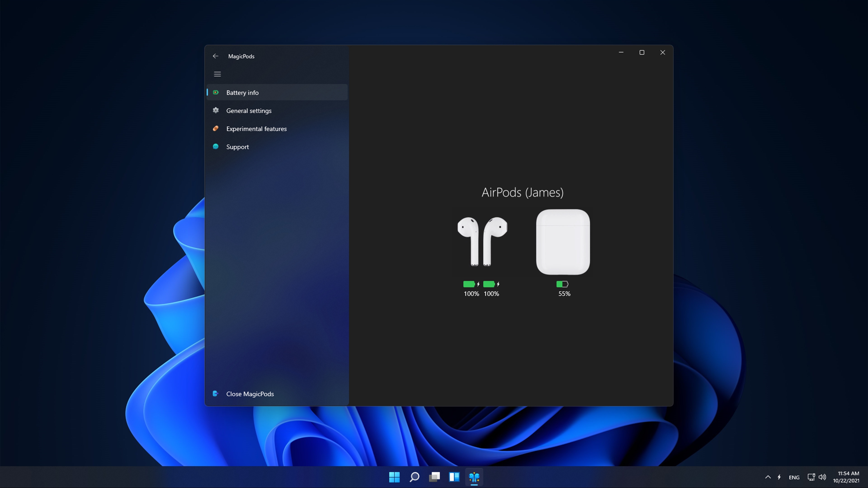
Task: Click the AirPods charging case image
Action: tap(563, 241)
